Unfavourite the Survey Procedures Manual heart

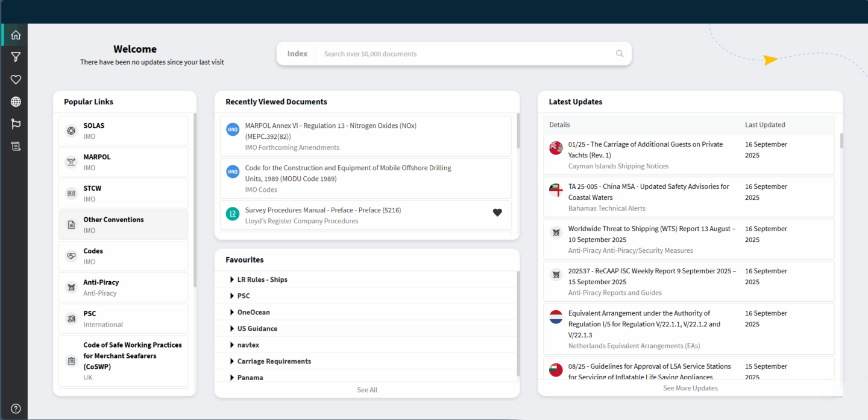pyautogui.click(x=497, y=212)
